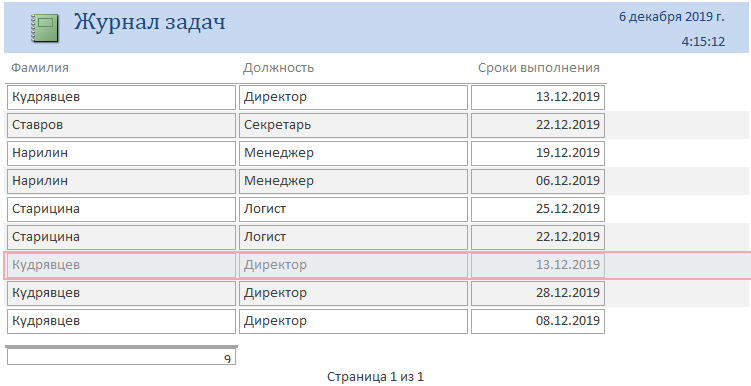Viewport: 751px width, 386px height.
Task: Click the Старицина field dated 22.12.2019
Action: tap(121, 237)
